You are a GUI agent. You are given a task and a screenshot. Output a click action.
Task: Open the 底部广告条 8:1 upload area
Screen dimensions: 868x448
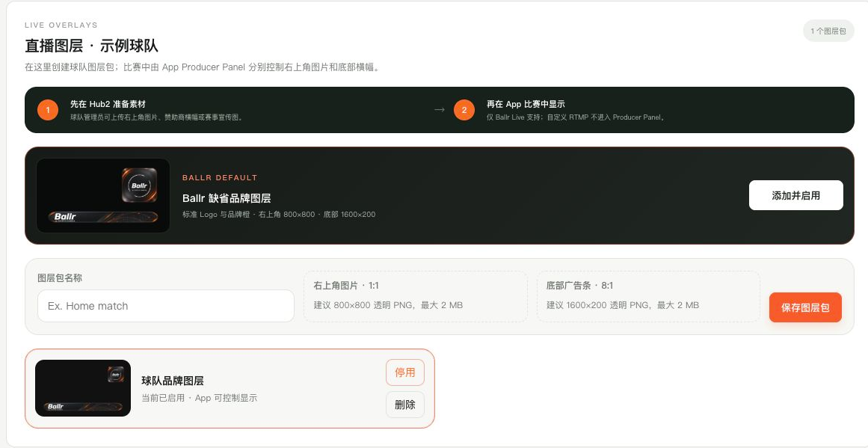(648, 296)
